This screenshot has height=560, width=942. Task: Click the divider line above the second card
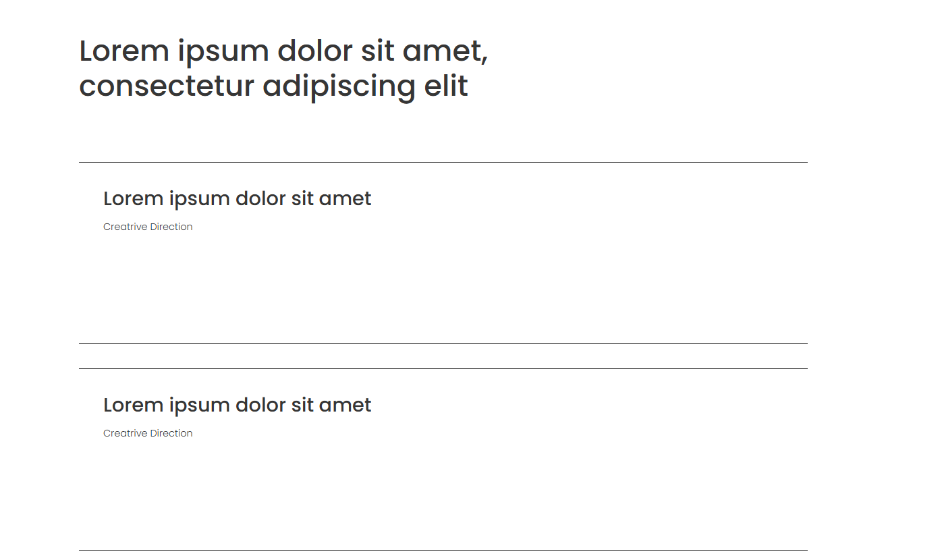tap(443, 368)
